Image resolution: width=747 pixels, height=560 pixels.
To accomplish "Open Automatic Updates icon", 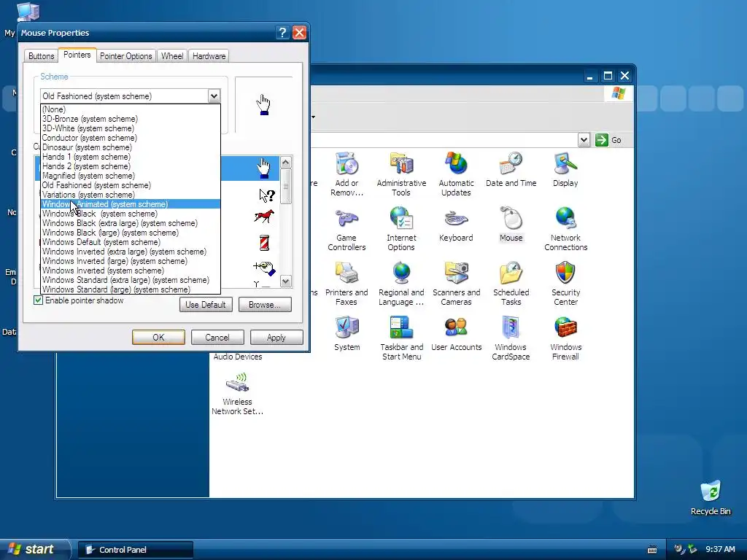I will click(x=456, y=174).
